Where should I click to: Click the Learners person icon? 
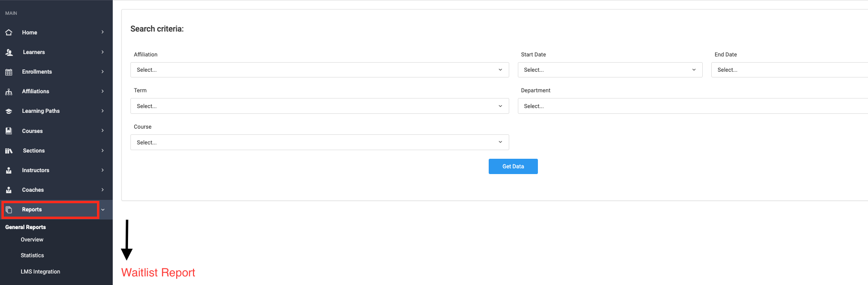tap(9, 52)
